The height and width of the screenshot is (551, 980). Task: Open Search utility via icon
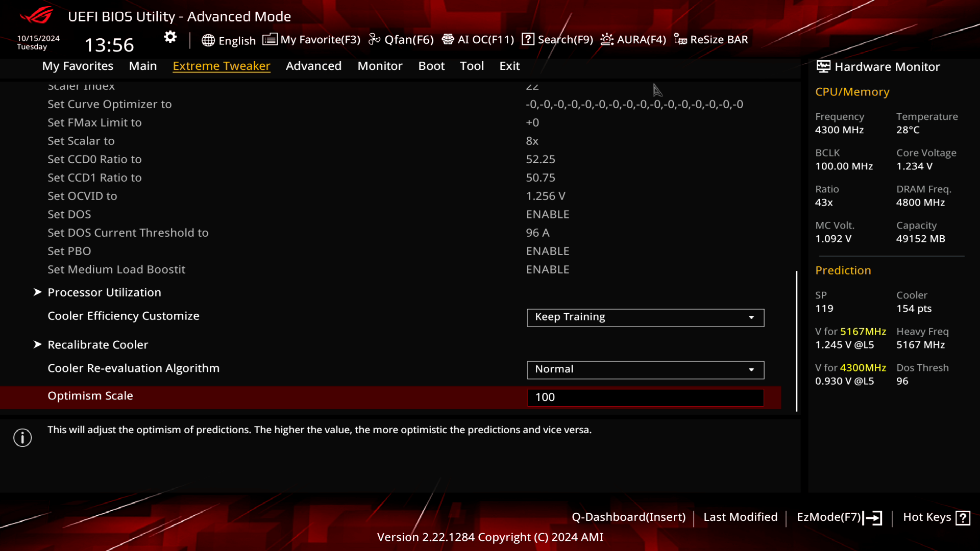(528, 39)
